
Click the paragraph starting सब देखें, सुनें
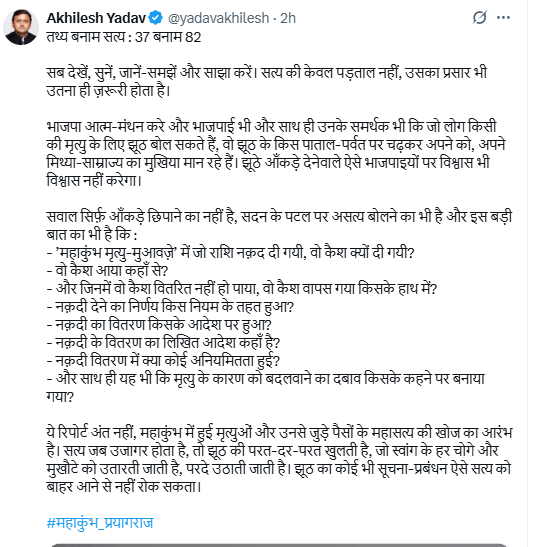[267, 81]
